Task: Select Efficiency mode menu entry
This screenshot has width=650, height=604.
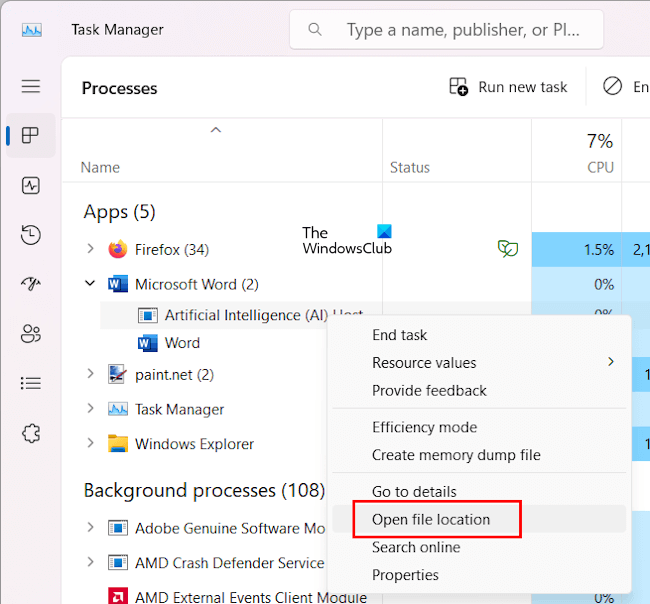Action: click(424, 427)
